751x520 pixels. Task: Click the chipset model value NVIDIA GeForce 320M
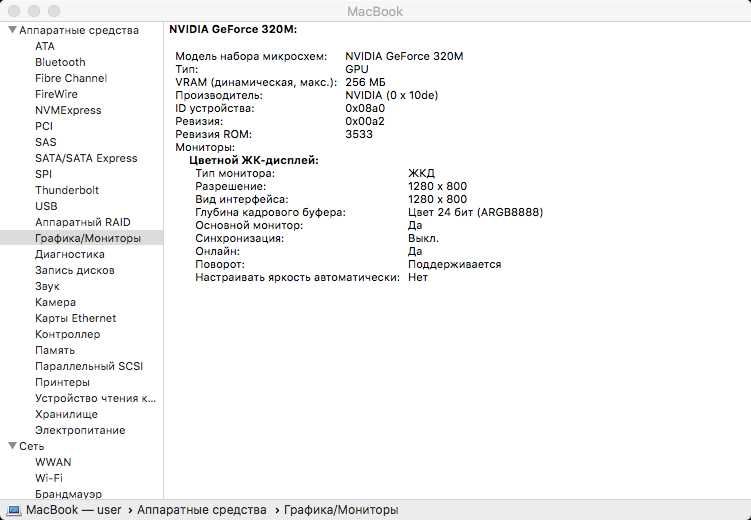pos(404,57)
